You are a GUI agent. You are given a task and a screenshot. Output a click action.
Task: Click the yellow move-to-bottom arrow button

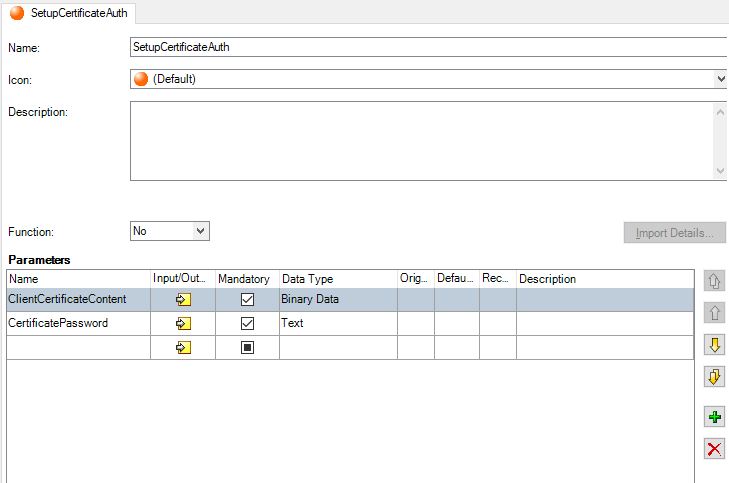point(714,377)
